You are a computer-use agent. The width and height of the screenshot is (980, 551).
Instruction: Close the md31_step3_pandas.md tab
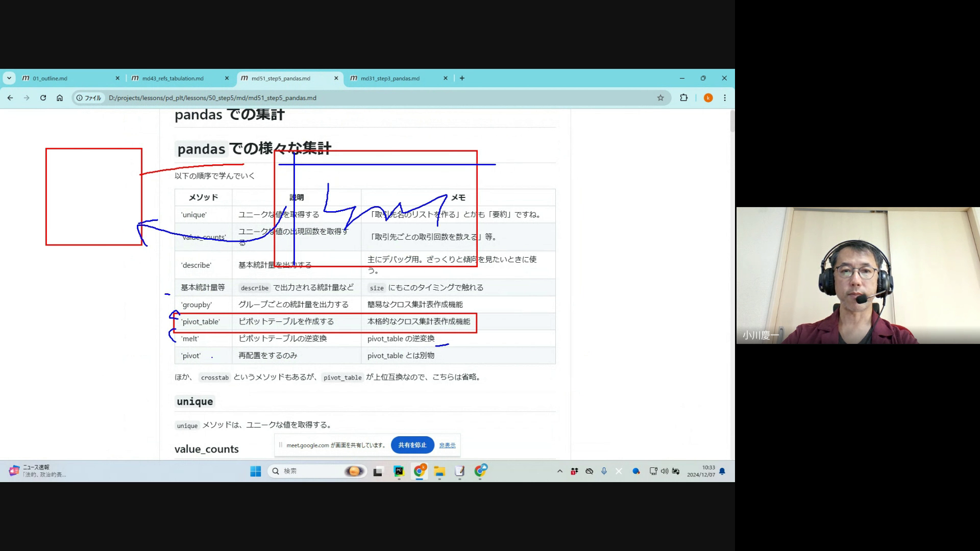pyautogui.click(x=446, y=78)
